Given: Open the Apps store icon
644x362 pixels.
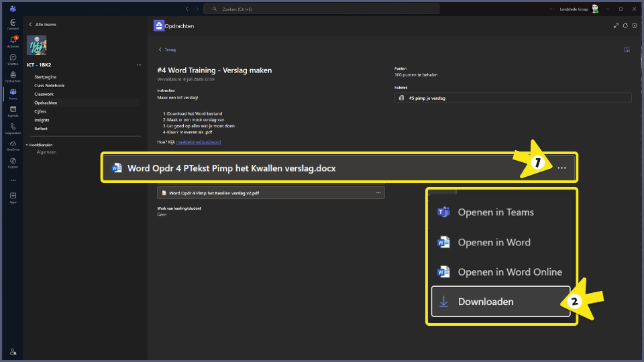Looking at the screenshot, I should pos(13,197).
